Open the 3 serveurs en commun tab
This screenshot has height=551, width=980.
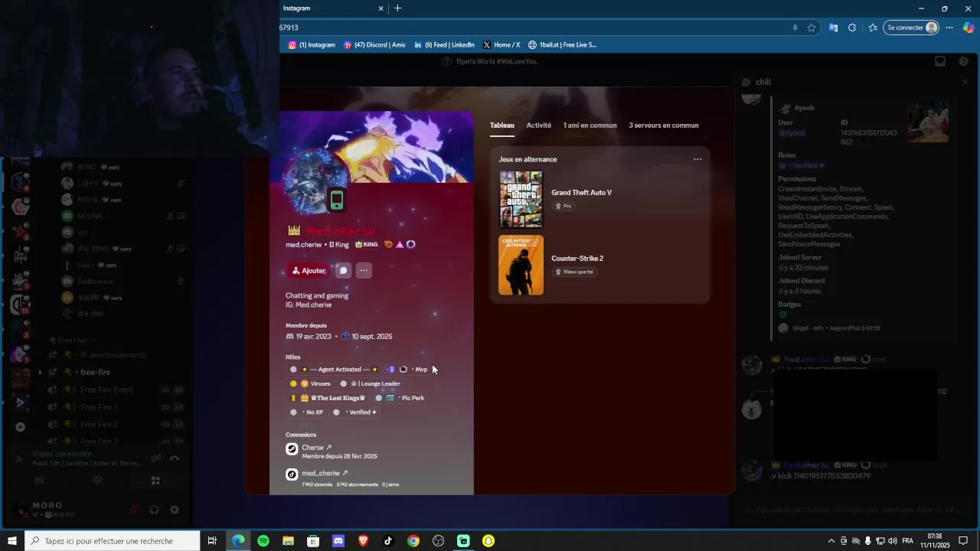tap(664, 126)
